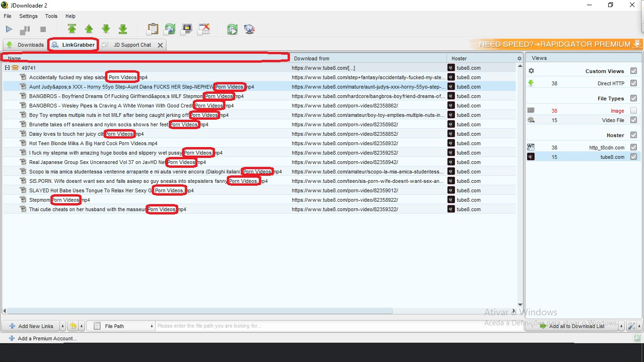Click the horizontal scrollbar under the link list
Viewport: 644px width, 362px height.
coord(200,311)
